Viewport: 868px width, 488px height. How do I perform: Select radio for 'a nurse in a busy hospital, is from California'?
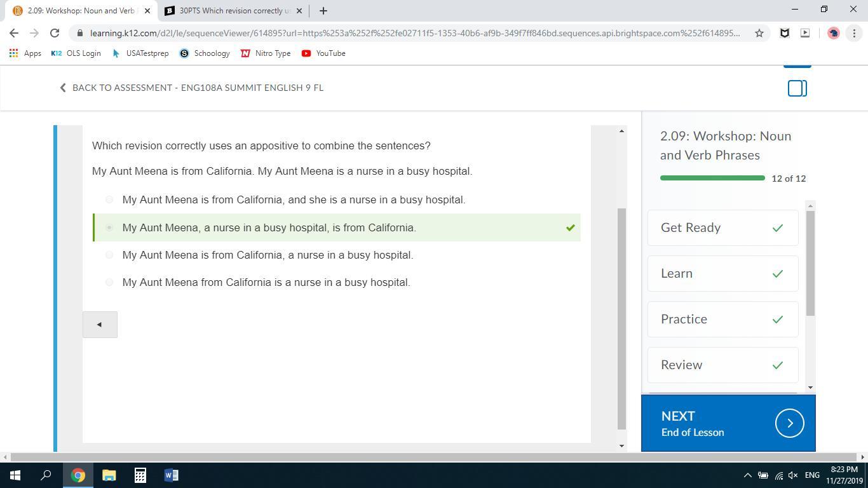pos(109,227)
